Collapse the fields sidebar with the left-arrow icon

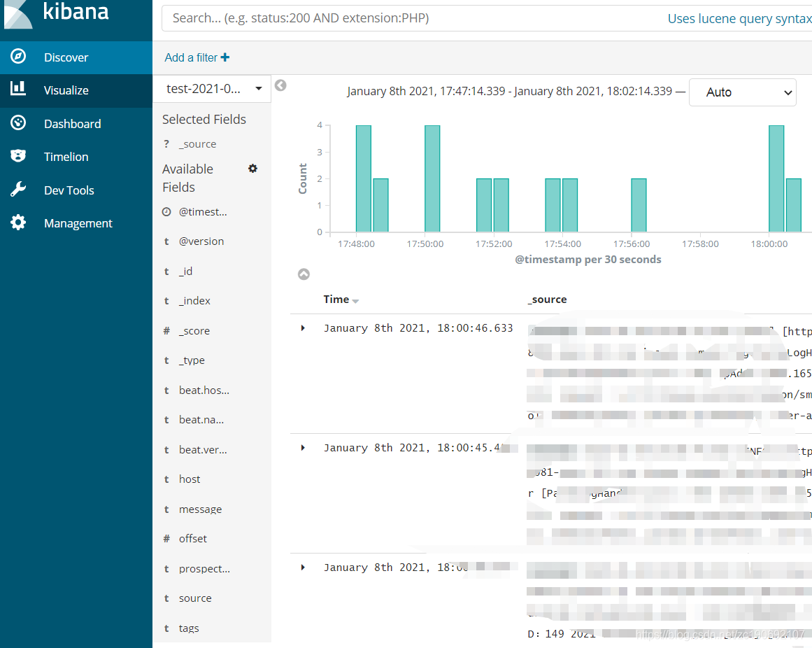click(x=280, y=85)
